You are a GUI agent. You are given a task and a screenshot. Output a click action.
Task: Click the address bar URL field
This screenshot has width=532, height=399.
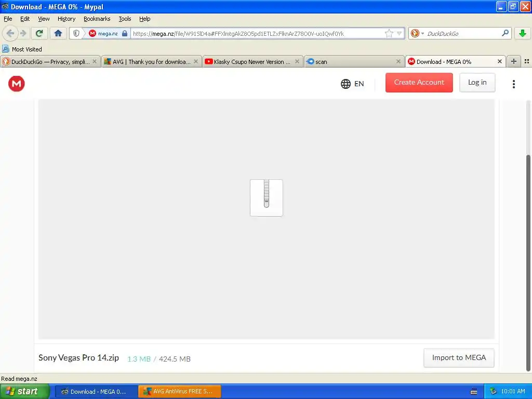pyautogui.click(x=257, y=33)
